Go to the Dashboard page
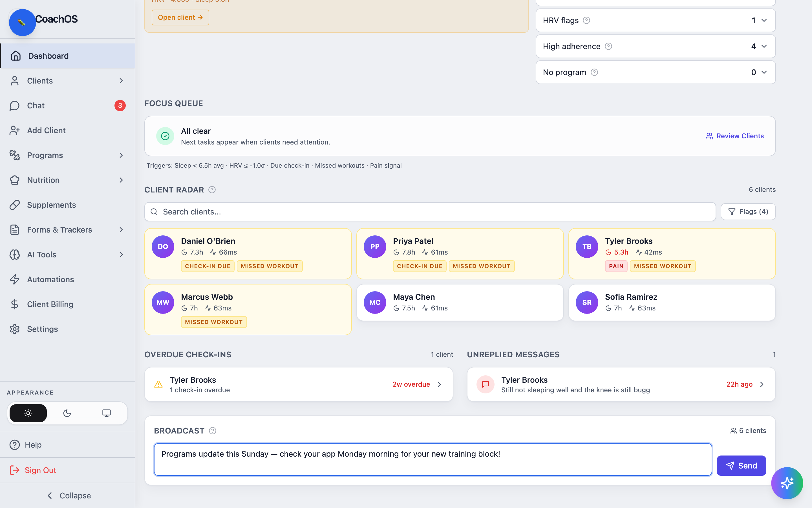 (x=68, y=56)
